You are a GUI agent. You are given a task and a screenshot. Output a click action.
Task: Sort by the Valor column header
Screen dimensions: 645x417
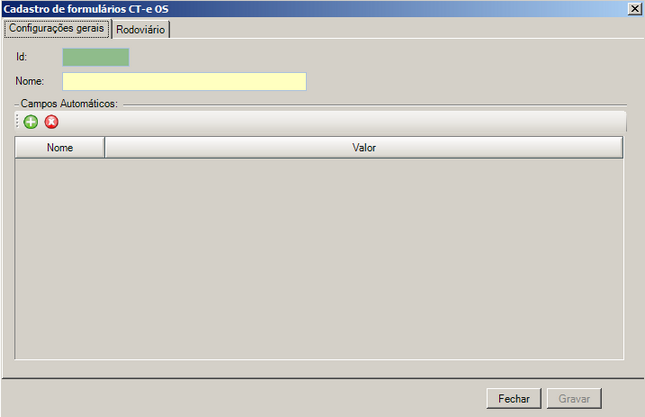(x=364, y=148)
